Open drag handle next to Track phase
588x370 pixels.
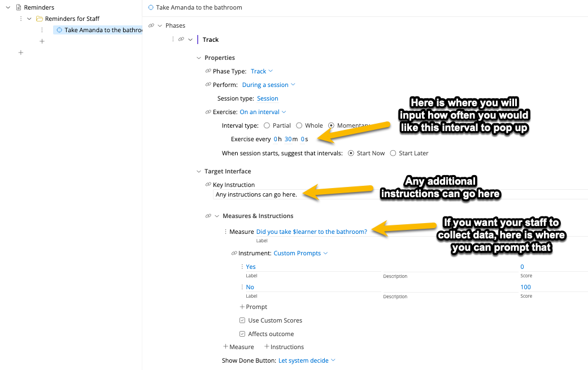tap(173, 39)
